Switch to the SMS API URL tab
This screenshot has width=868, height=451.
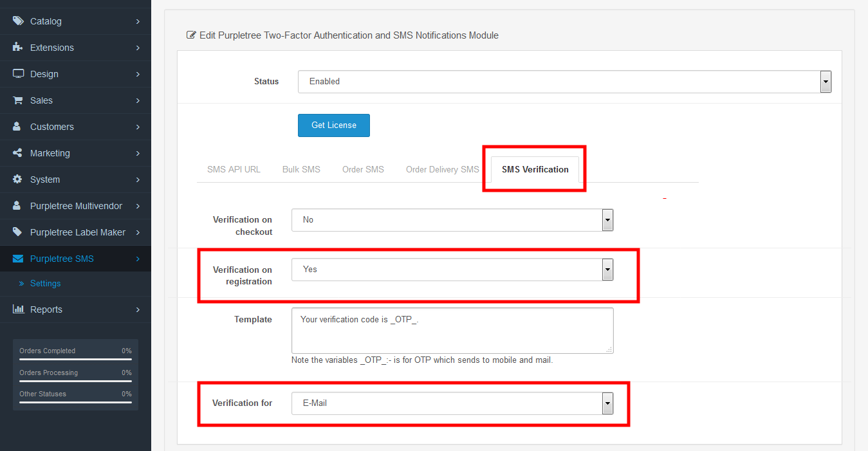[234, 169]
